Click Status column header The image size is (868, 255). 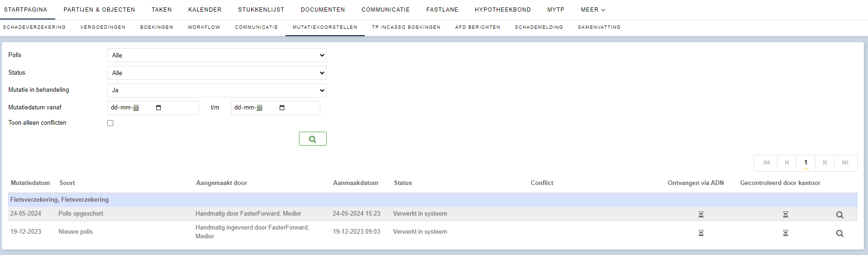[x=403, y=183]
